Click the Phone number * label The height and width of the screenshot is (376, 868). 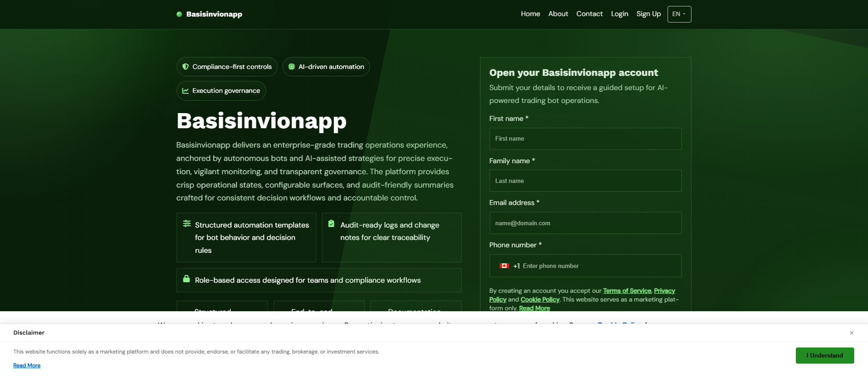515,245
